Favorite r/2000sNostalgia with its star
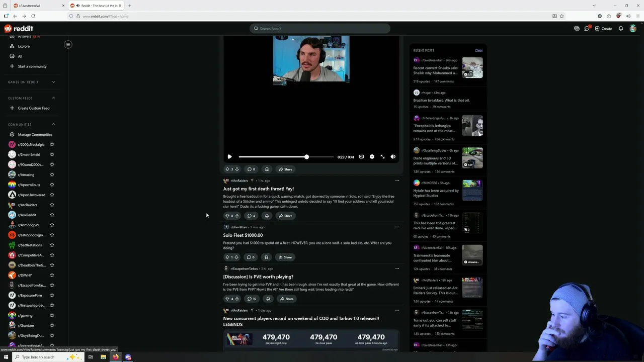 pyautogui.click(x=52, y=144)
